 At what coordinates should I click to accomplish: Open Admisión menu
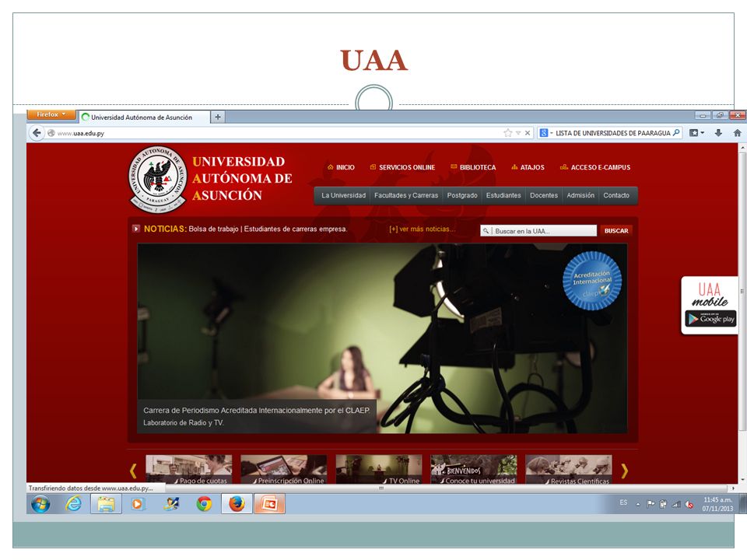pos(580,195)
